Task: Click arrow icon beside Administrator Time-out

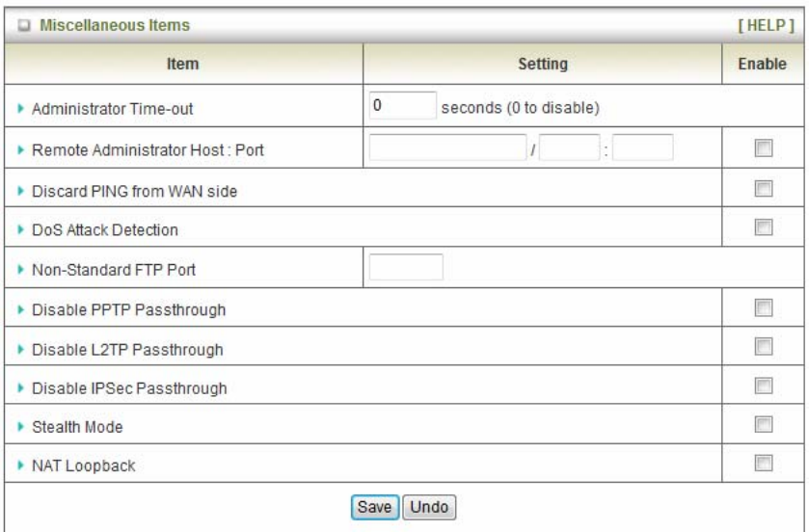Action: click(x=21, y=109)
